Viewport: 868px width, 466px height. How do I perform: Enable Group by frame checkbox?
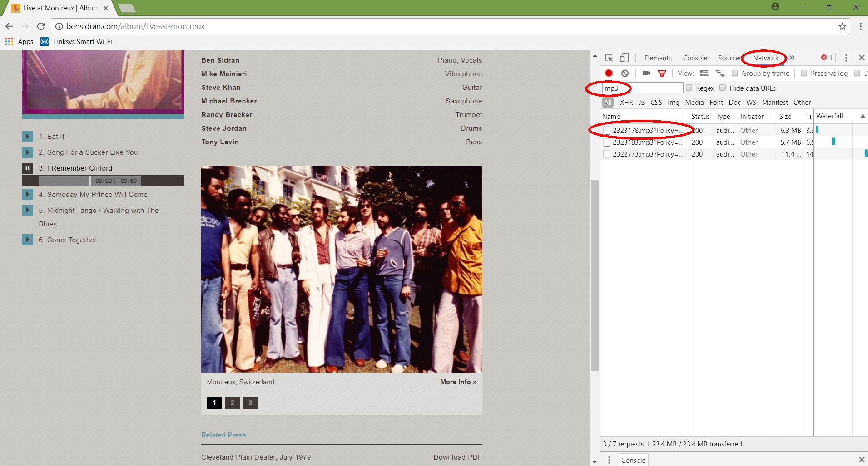(734, 73)
